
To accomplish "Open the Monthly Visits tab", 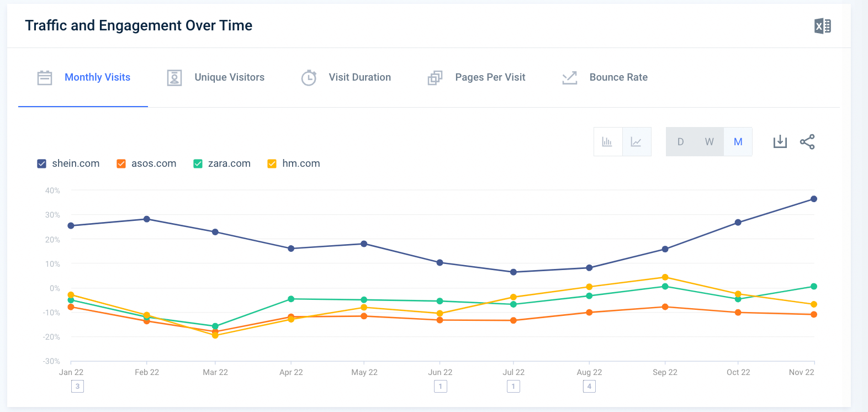I will [x=83, y=78].
